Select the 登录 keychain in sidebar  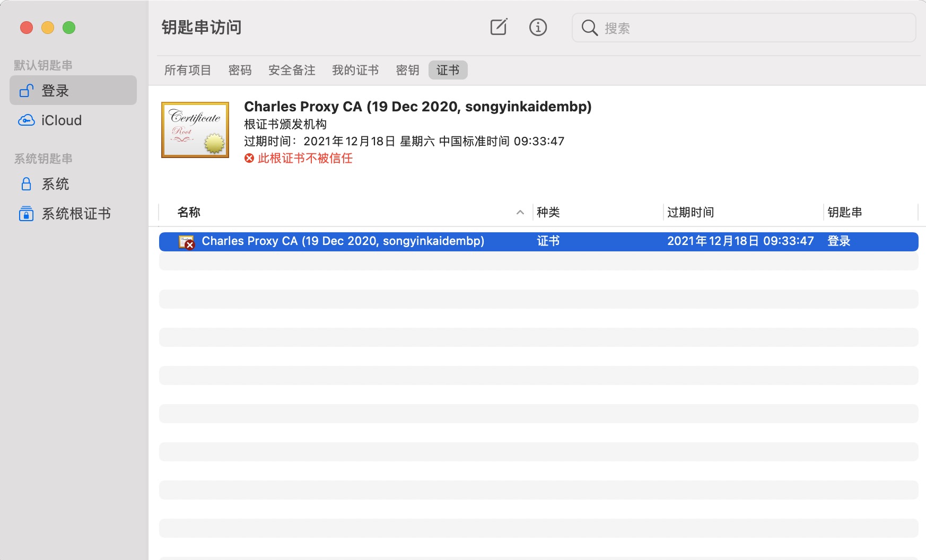(73, 90)
